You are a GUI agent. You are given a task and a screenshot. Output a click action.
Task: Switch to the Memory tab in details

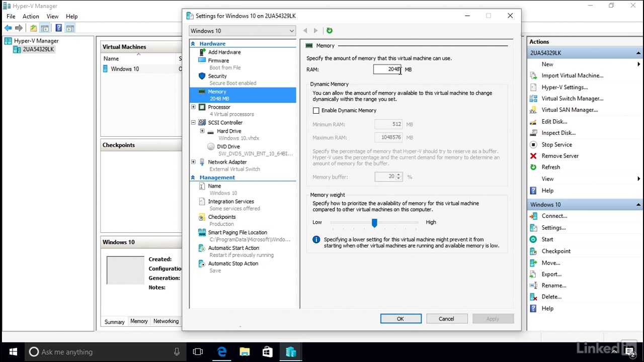pyautogui.click(x=139, y=322)
